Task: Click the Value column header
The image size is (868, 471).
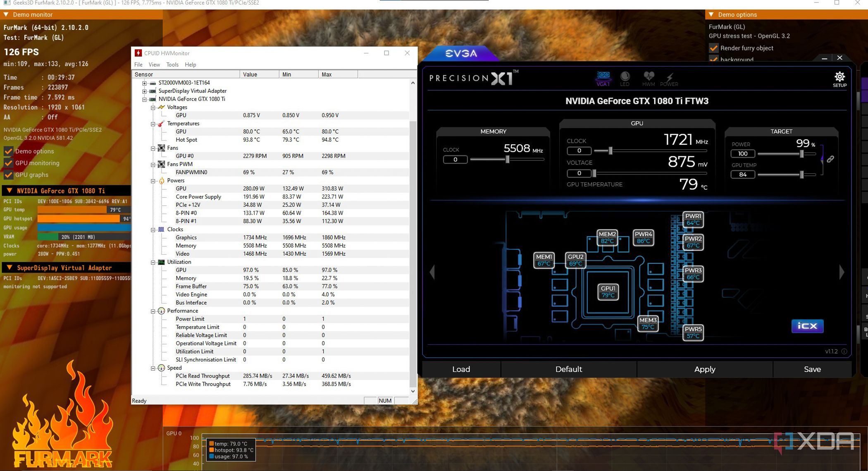Action: coord(259,74)
